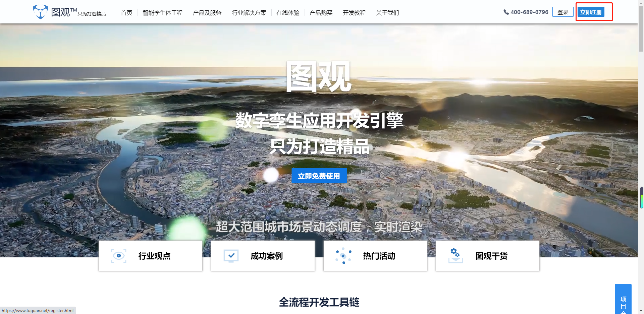Viewport: 644px width, 314px height.
Task: Open 开发教程 in navigation bar
Action: [354, 13]
